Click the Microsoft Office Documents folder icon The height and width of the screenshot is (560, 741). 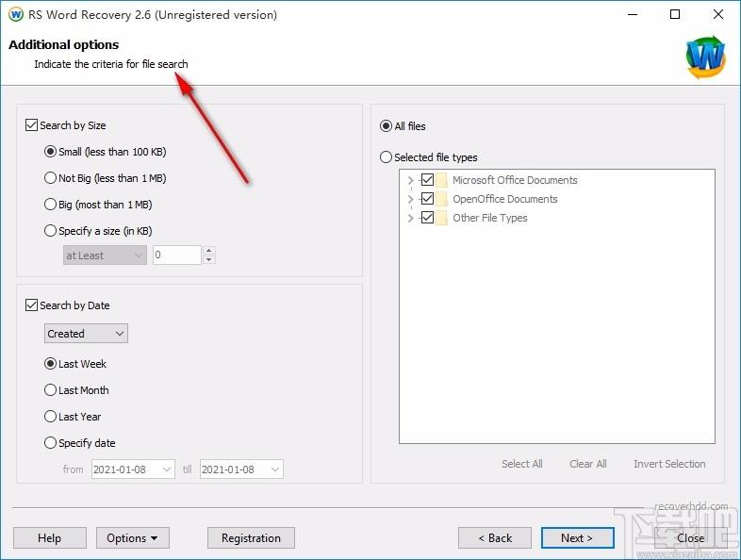(x=441, y=180)
